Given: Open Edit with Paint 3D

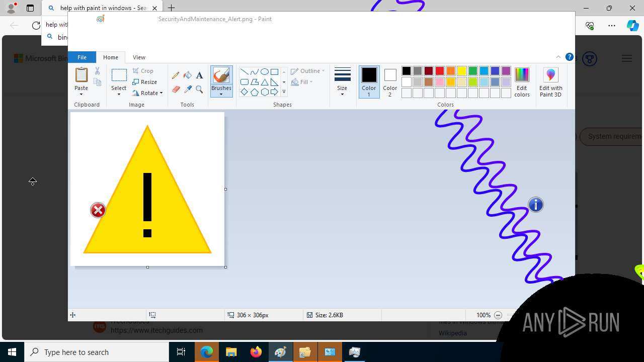Looking at the screenshot, I should point(550,82).
